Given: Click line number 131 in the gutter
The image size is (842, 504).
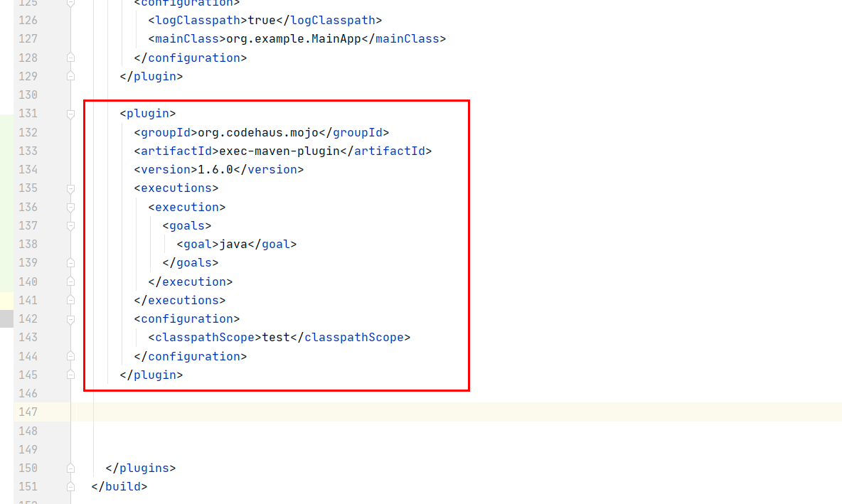Looking at the screenshot, I should 28,113.
